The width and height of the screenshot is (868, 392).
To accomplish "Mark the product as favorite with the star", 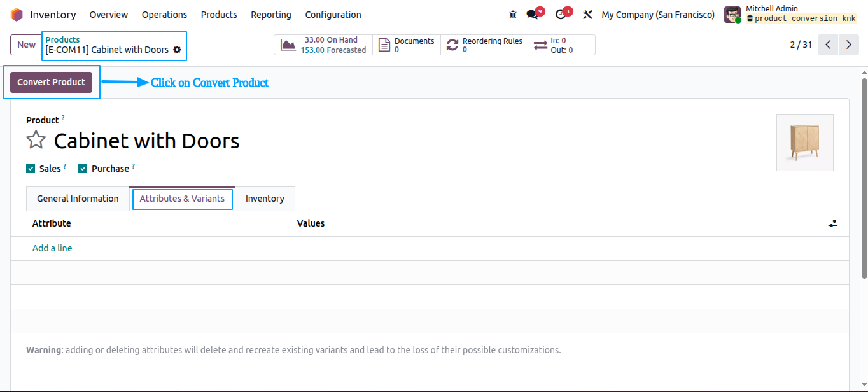I will pos(36,140).
